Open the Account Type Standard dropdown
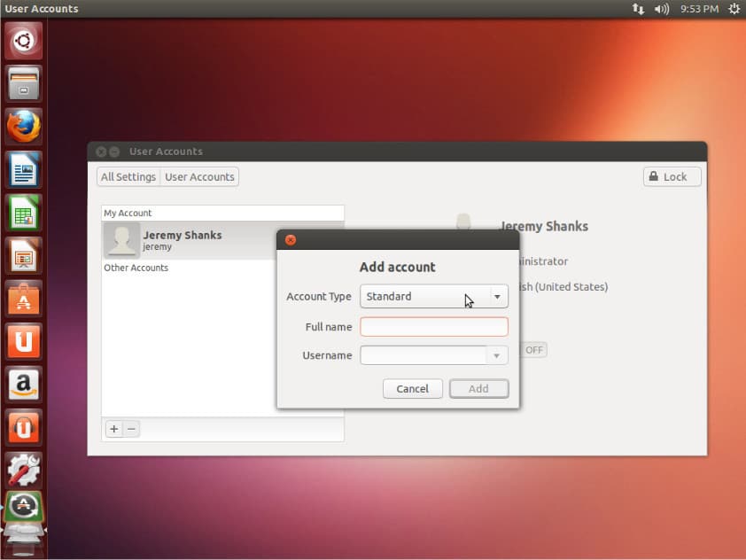 tap(434, 296)
